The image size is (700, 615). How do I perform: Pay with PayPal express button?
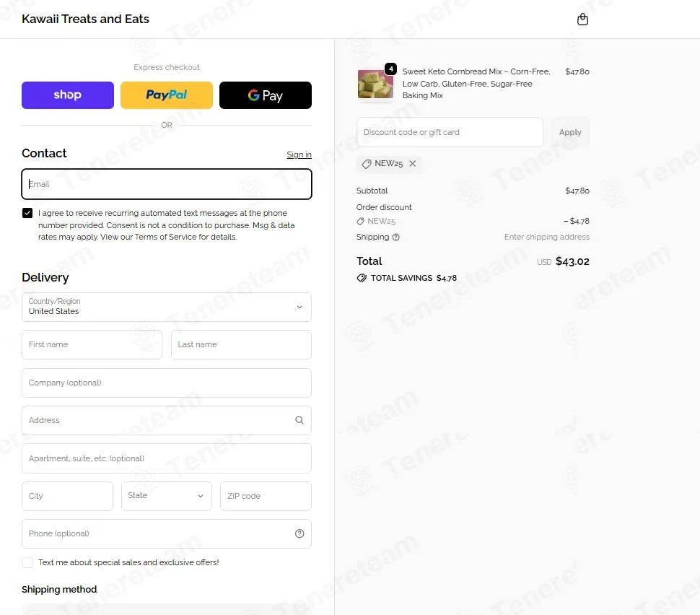[167, 95]
